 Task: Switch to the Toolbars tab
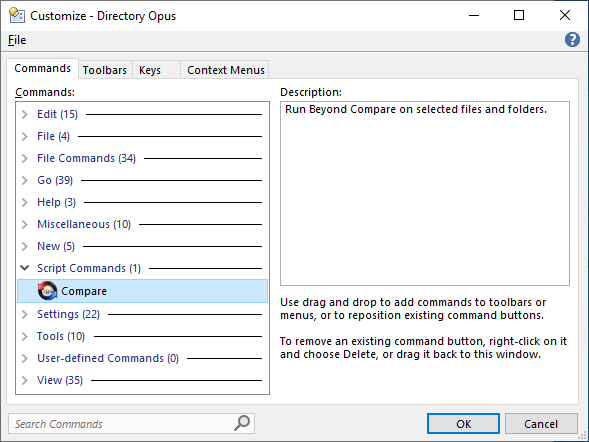tap(105, 70)
